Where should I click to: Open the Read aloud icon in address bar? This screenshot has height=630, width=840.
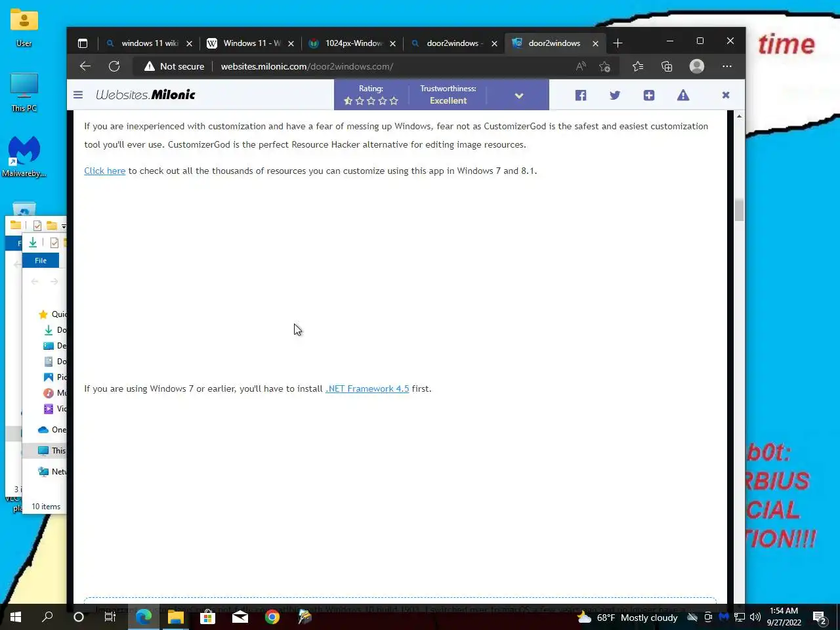(x=581, y=66)
